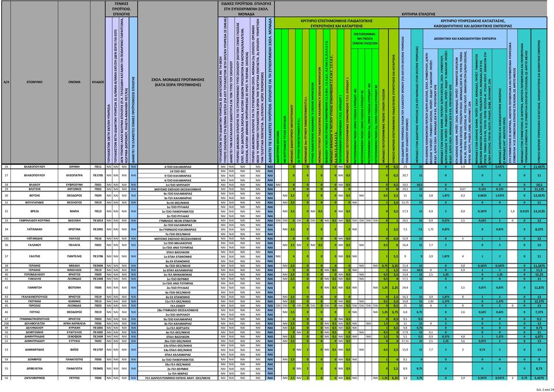Click row number 181
This screenshot has width=554, height=392.
(6, 239)
